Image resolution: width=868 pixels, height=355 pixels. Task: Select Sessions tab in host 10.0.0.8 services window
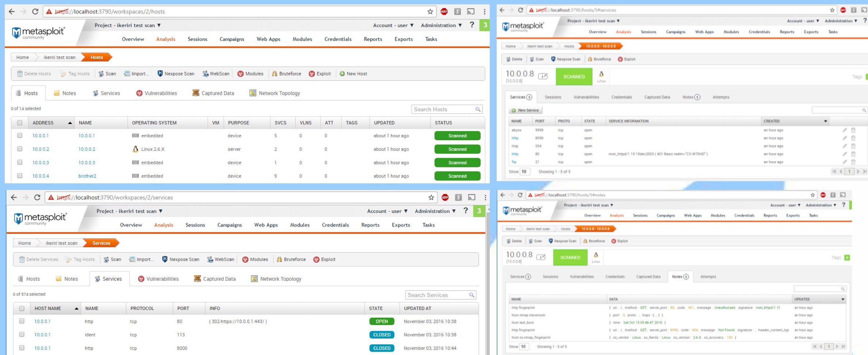pyautogui.click(x=553, y=97)
